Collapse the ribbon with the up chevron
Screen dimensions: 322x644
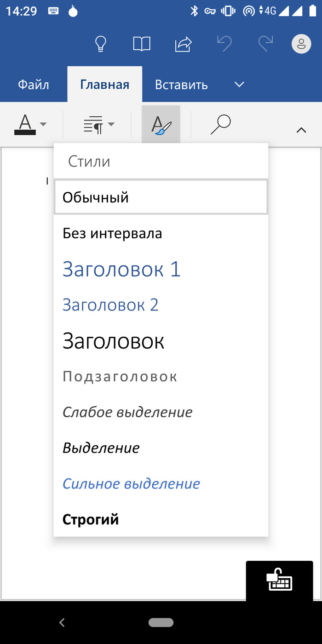click(301, 131)
